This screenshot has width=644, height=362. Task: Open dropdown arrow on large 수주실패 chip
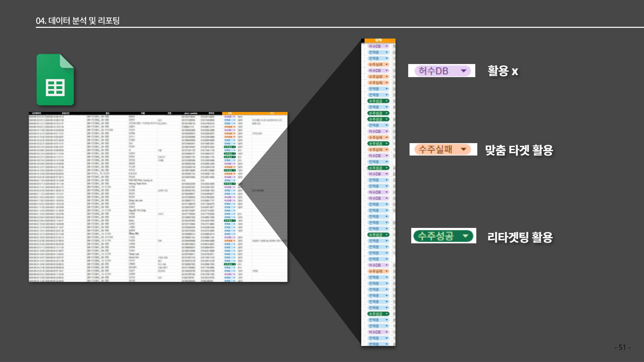(x=464, y=149)
